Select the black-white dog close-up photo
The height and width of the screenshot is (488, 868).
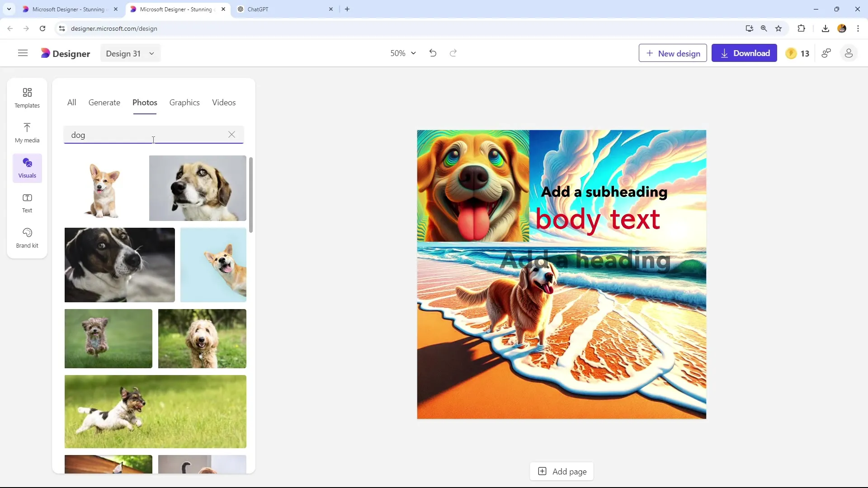(x=120, y=265)
